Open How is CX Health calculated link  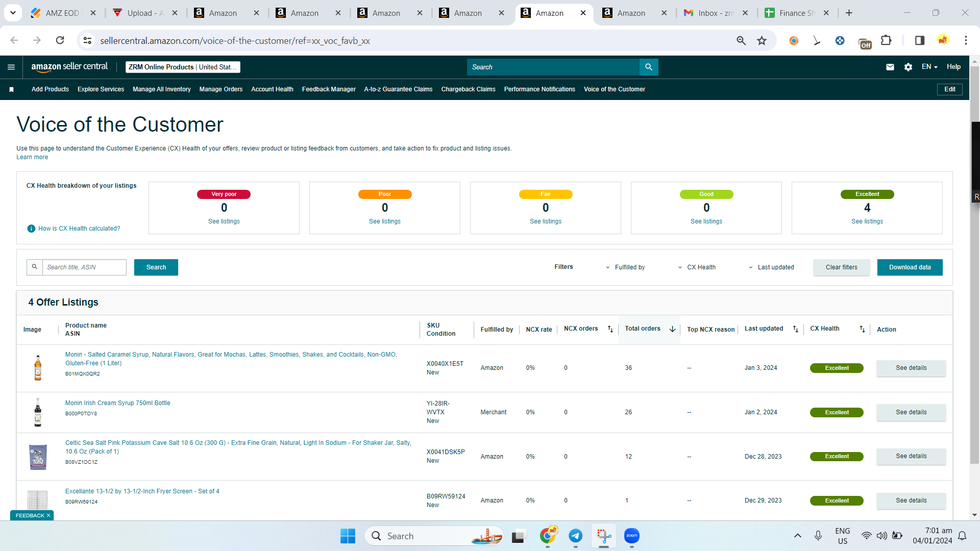pos(79,229)
